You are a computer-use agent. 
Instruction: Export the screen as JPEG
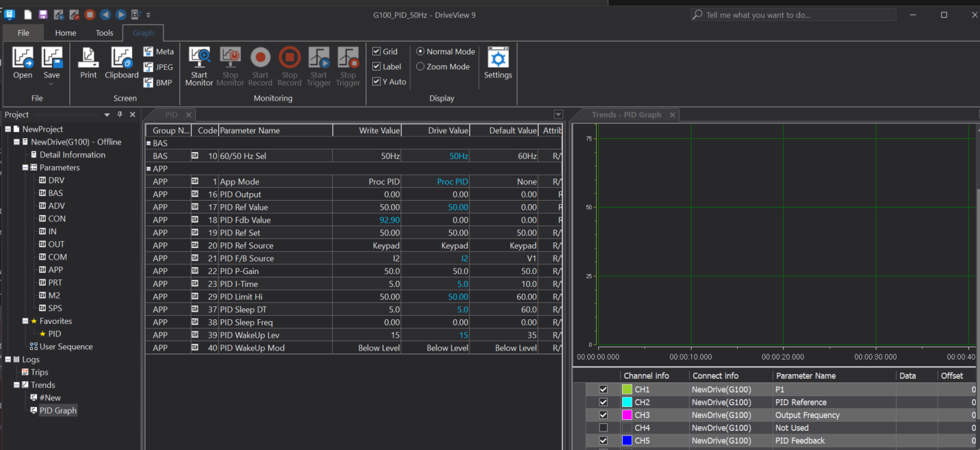158,66
